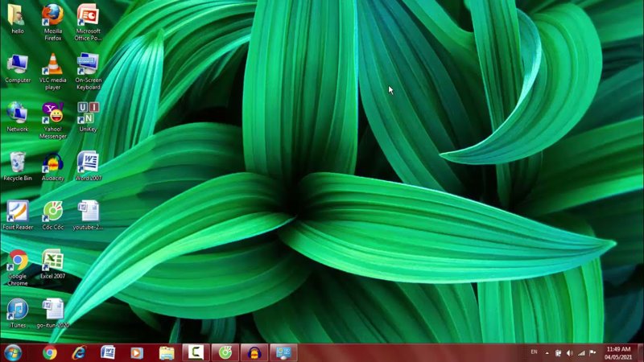Launch Internet Explorer from the taskbar
The image size is (644, 362).
pyautogui.click(x=79, y=352)
